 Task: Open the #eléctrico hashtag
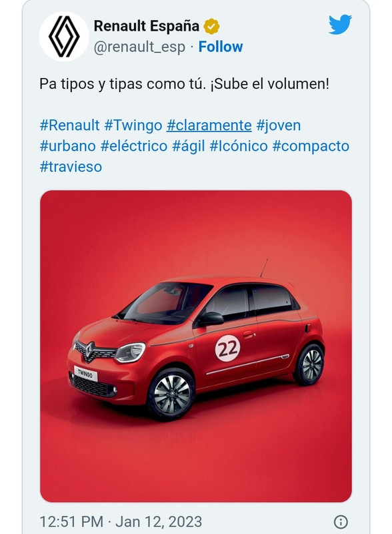coord(134,146)
